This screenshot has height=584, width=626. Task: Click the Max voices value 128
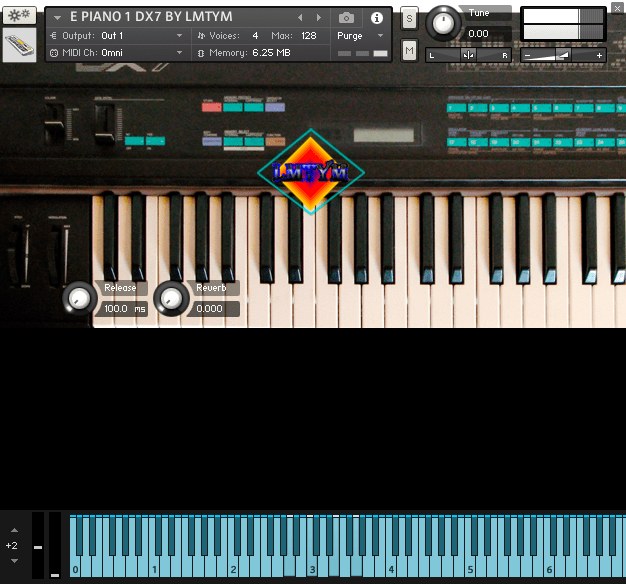point(309,36)
